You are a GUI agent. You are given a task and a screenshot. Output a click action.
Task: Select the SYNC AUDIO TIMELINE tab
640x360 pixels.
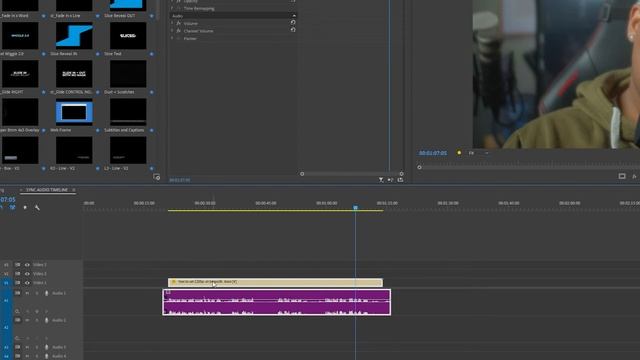click(x=47, y=190)
